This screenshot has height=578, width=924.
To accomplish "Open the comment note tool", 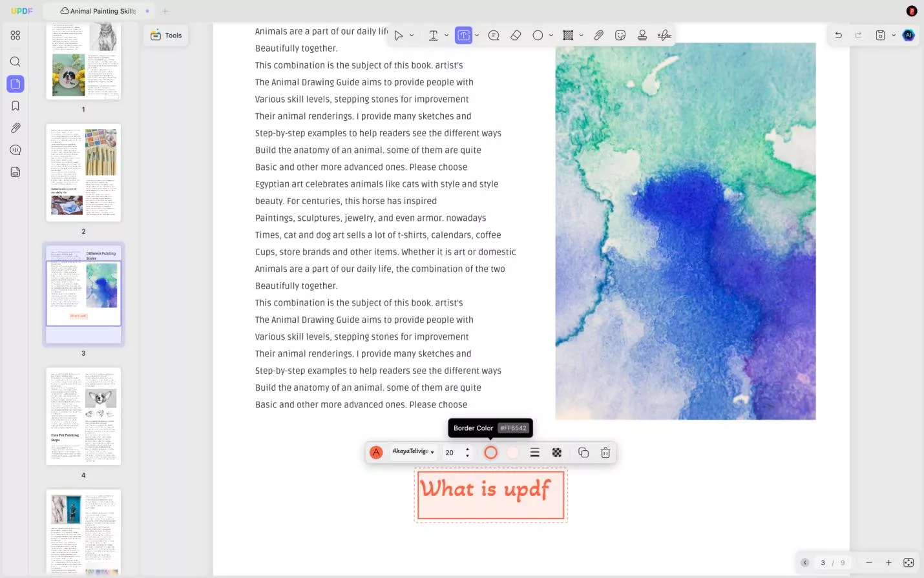I will [494, 36].
